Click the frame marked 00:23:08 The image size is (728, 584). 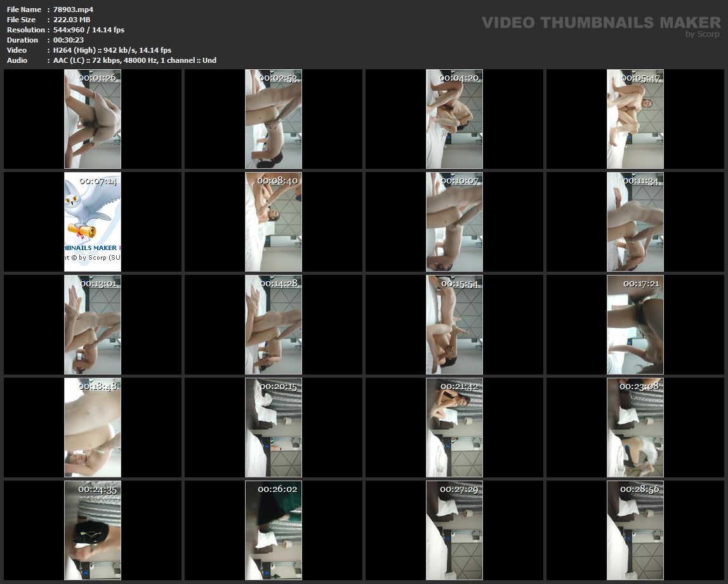coord(635,427)
